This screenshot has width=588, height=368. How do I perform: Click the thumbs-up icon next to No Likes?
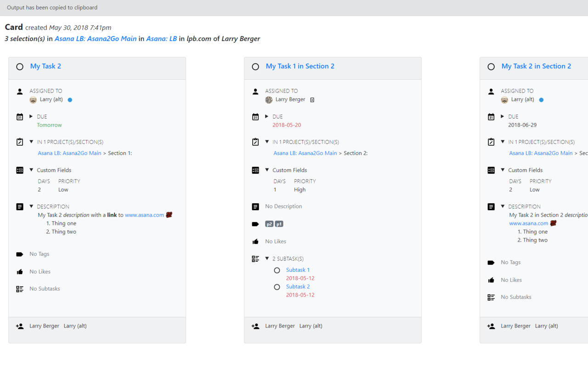coord(20,271)
